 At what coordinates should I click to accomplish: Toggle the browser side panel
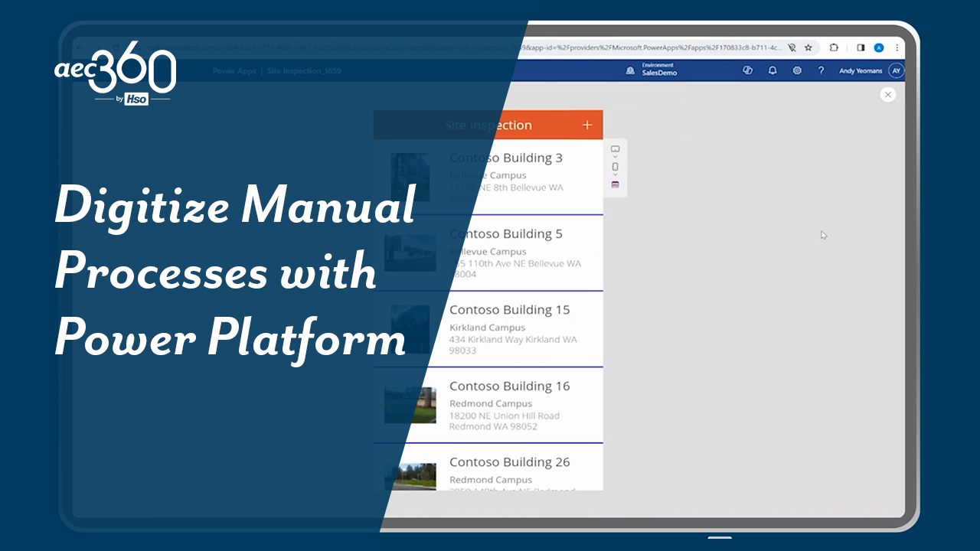coord(861,47)
